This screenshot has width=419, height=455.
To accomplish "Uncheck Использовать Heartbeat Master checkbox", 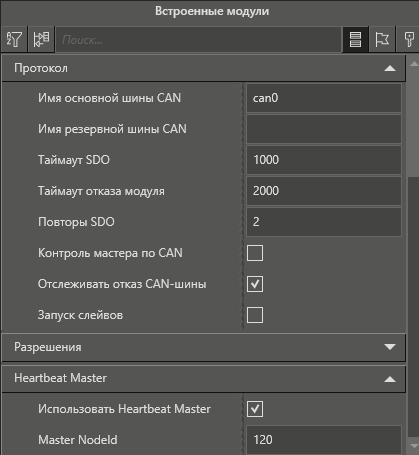I will (x=255, y=409).
